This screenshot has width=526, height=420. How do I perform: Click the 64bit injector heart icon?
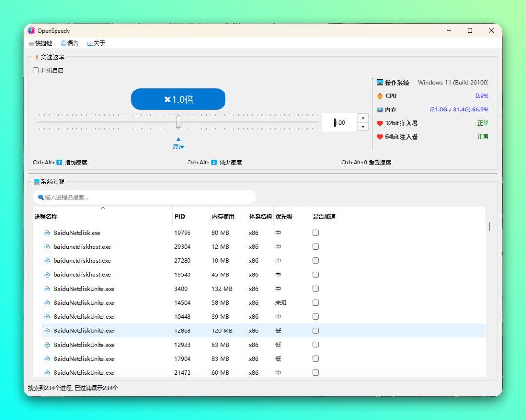pyautogui.click(x=380, y=137)
